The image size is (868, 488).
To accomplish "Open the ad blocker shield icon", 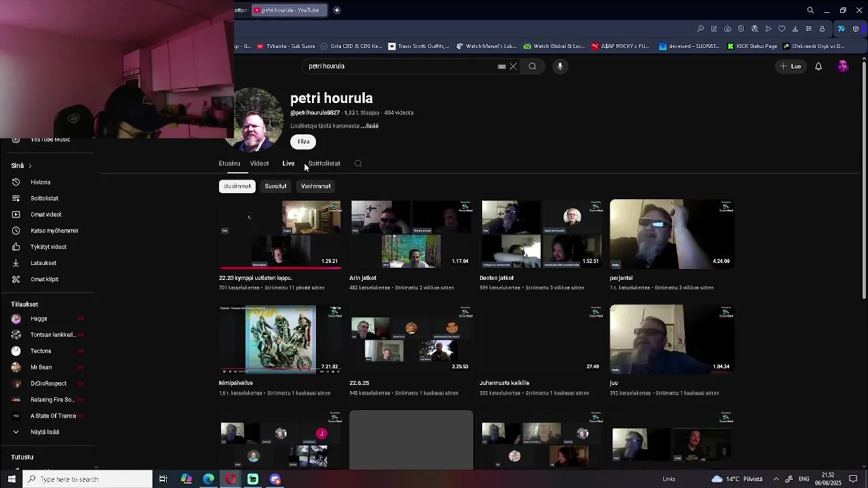I will pyautogui.click(x=741, y=28).
